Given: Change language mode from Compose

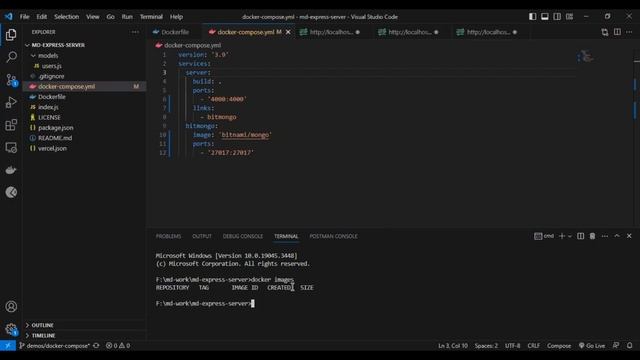Looking at the screenshot, I should pyautogui.click(x=559, y=346).
